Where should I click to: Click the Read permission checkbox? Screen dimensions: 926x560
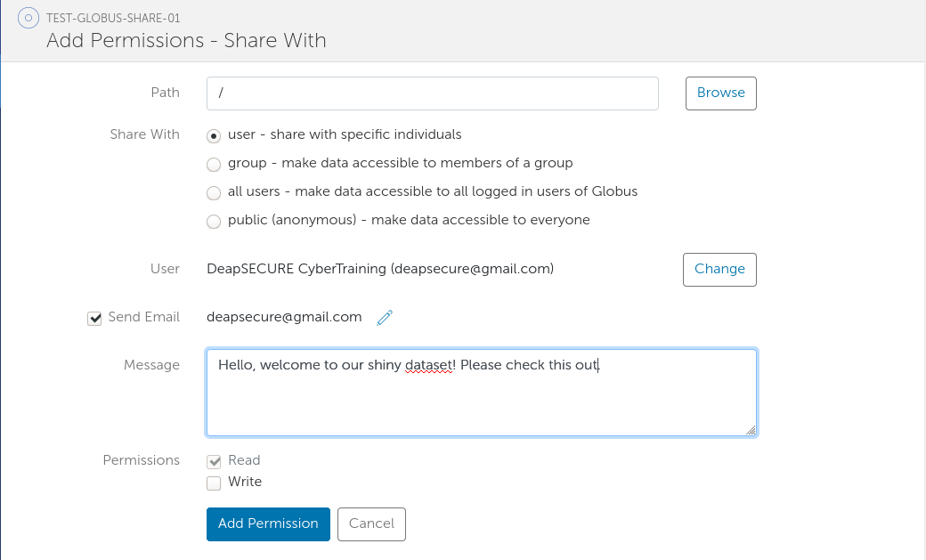[x=214, y=461]
